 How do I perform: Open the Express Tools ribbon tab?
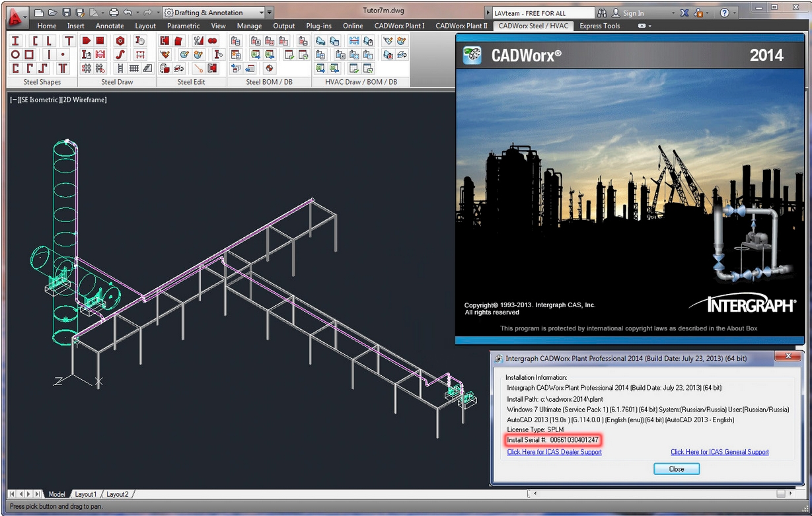[599, 26]
